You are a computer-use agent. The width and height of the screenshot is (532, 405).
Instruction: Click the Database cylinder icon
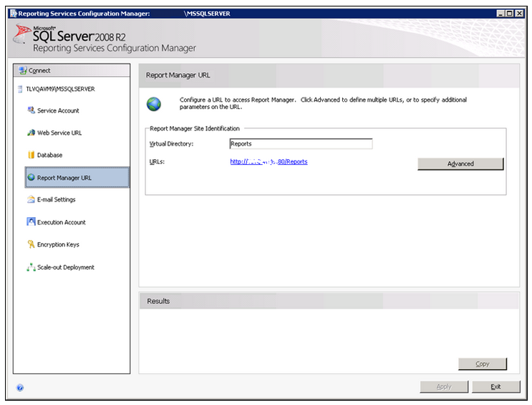[32, 155]
